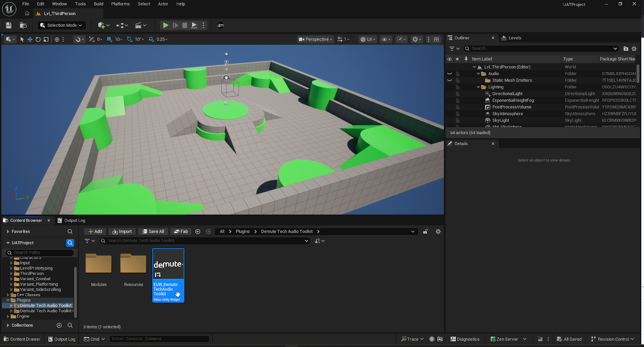
Task: Open the quick add content cube menu
Action: pyautogui.click(x=103, y=25)
